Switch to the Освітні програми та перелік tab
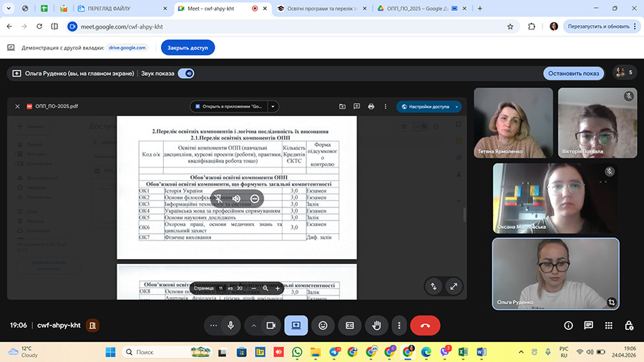The image size is (644, 362). tap(321, 8)
